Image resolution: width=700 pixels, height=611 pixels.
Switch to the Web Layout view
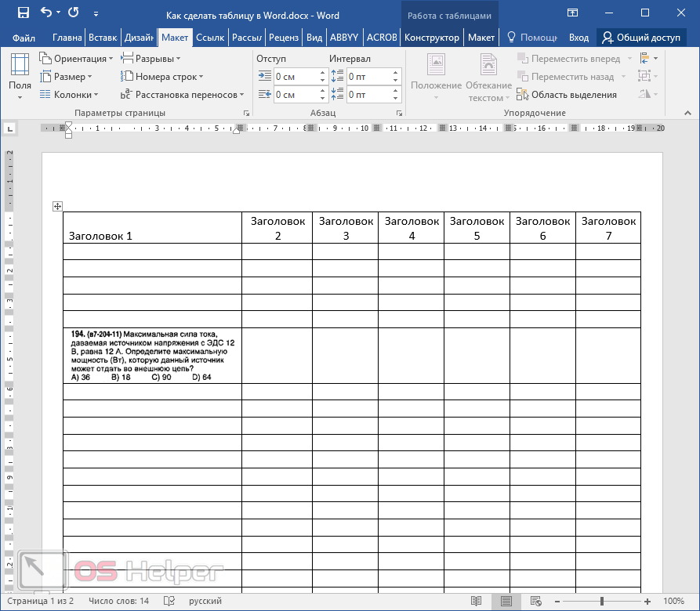[x=535, y=601]
